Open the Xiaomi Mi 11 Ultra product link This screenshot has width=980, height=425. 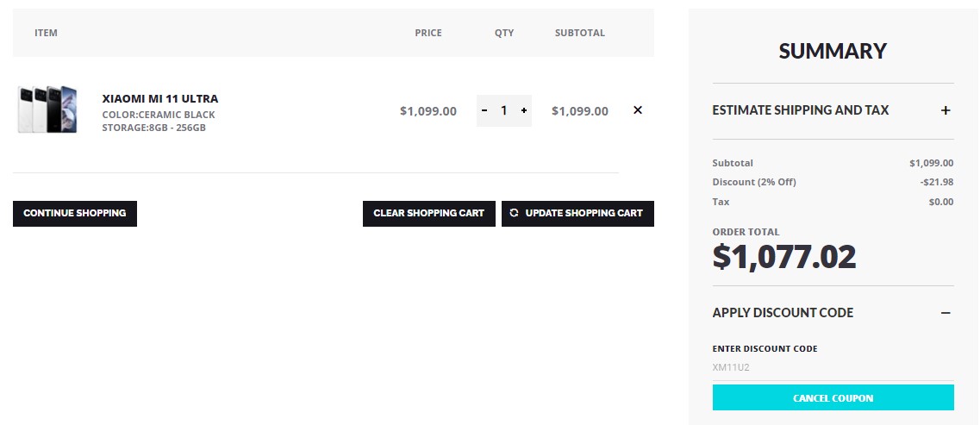tap(160, 98)
